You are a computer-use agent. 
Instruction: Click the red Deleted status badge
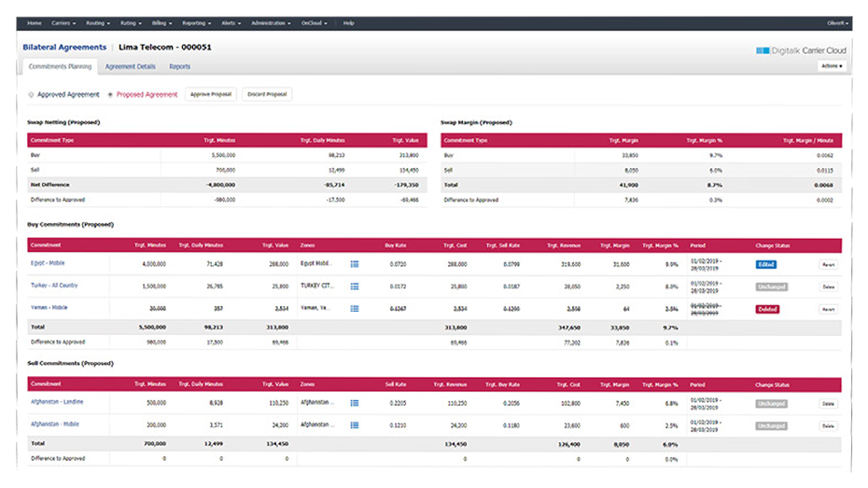click(x=767, y=309)
